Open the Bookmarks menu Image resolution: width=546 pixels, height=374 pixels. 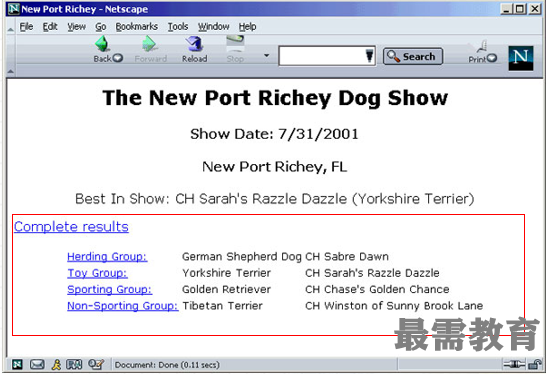click(136, 26)
